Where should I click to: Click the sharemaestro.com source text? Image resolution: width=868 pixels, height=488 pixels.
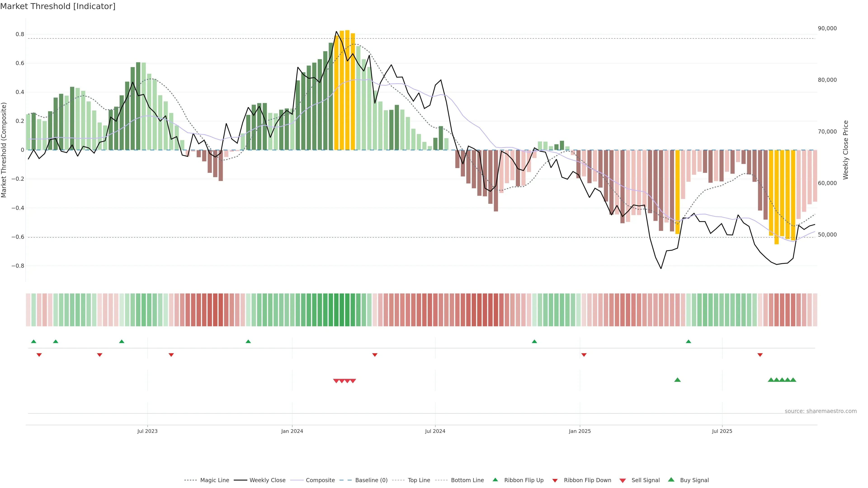point(821,411)
